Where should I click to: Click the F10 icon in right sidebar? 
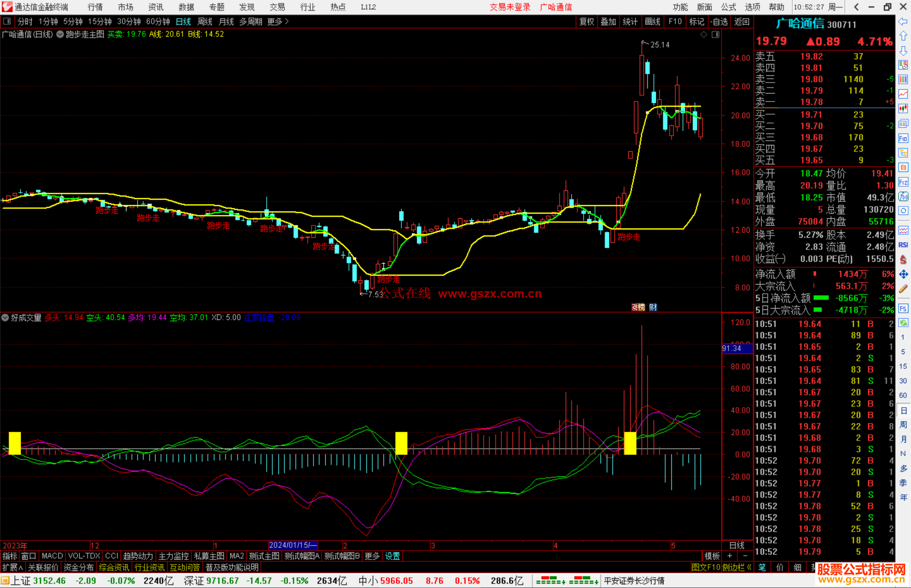pos(903,138)
